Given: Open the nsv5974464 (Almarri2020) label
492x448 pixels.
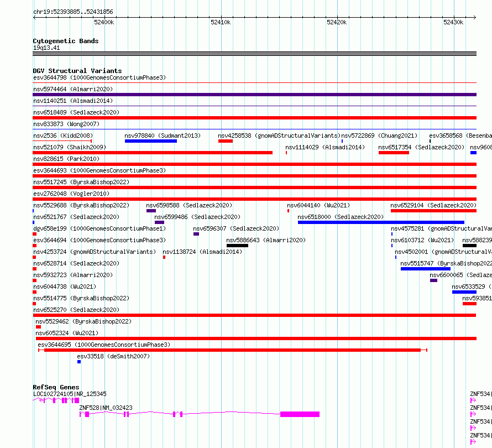Looking at the screenshot, I should [x=73, y=89].
